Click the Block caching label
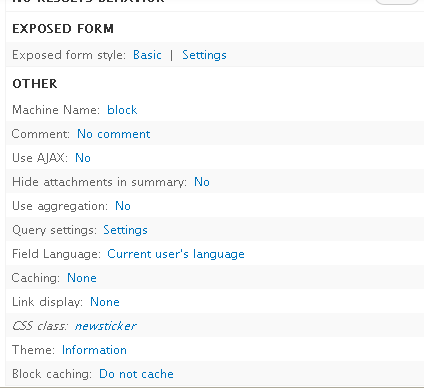 pos(52,374)
